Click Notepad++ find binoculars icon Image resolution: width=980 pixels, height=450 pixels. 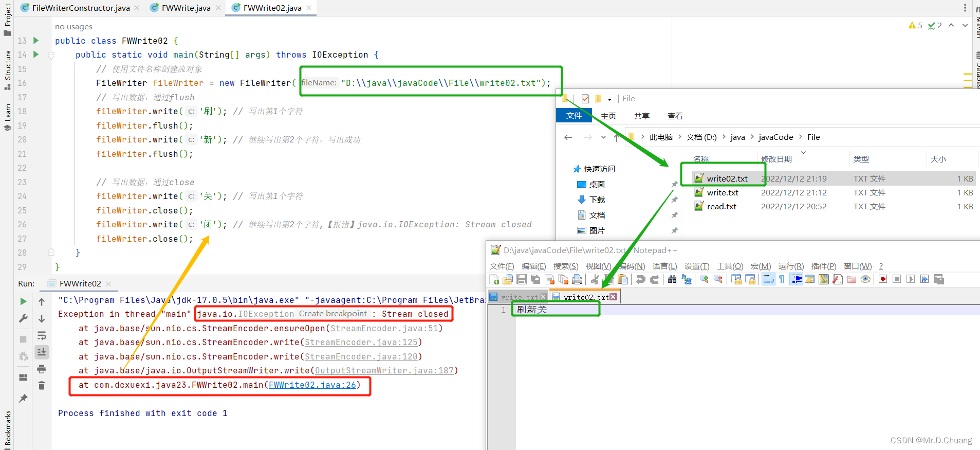[x=672, y=279]
